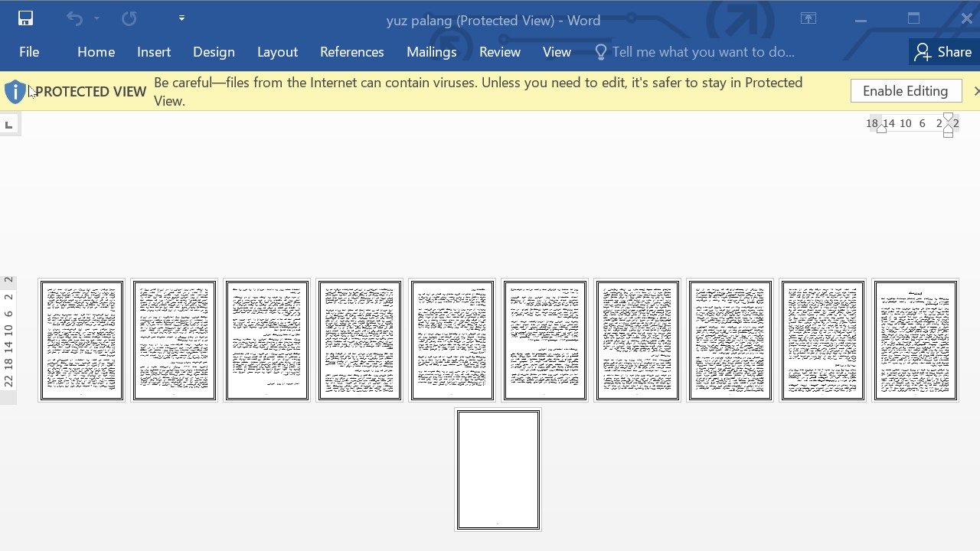
Task: Click the tab selector L icon on ruler
Action: [x=8, y=125]
